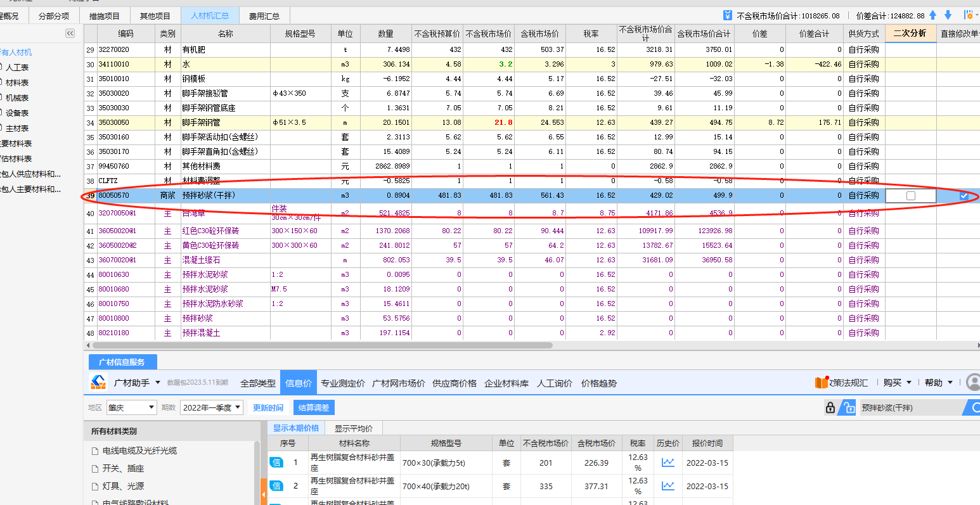980x505 pixels.
Task: Select 显示平均价 tab
Action: point(354,428)
